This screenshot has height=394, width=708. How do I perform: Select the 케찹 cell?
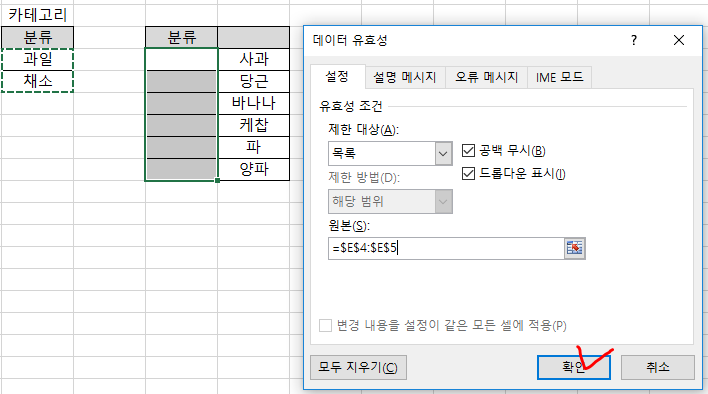[254, 125]
